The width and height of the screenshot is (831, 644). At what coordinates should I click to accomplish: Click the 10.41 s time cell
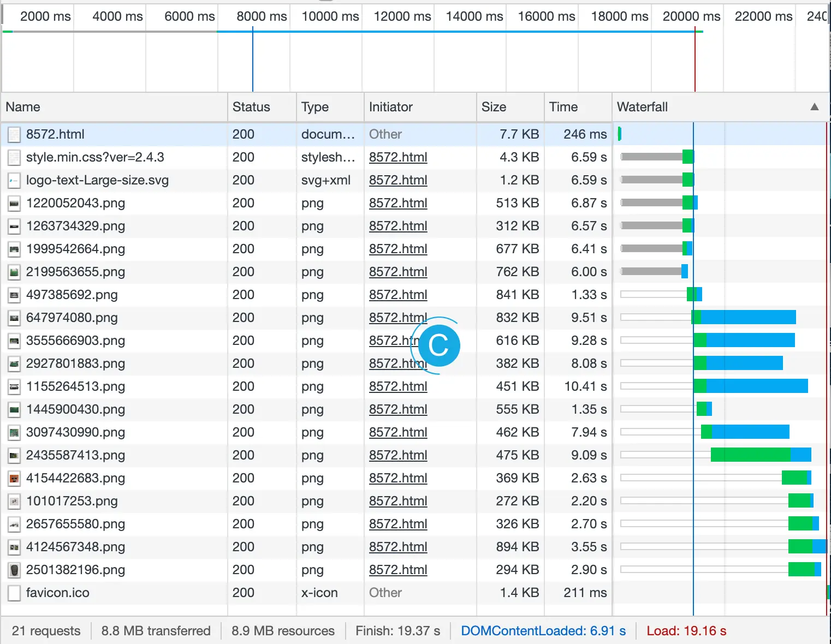coord(578,386)
